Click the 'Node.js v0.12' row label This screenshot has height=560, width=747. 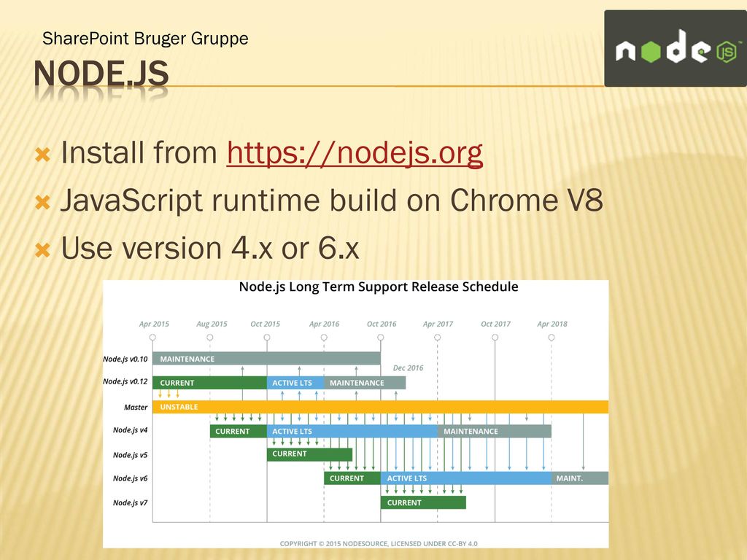(125, 381)
